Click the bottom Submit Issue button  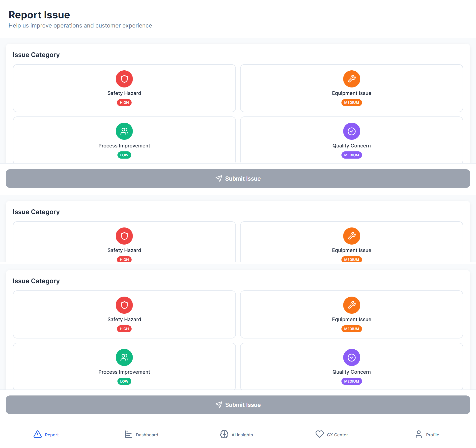238,405
